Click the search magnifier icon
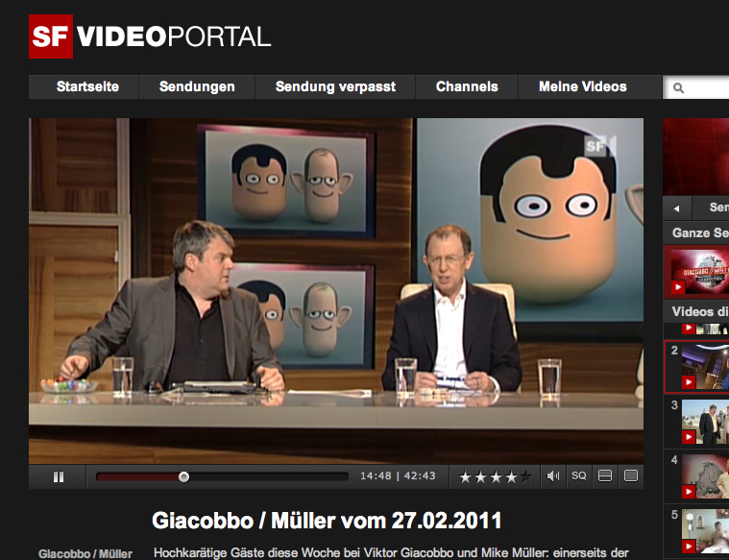729x560 pixels. tap(678, 88)
